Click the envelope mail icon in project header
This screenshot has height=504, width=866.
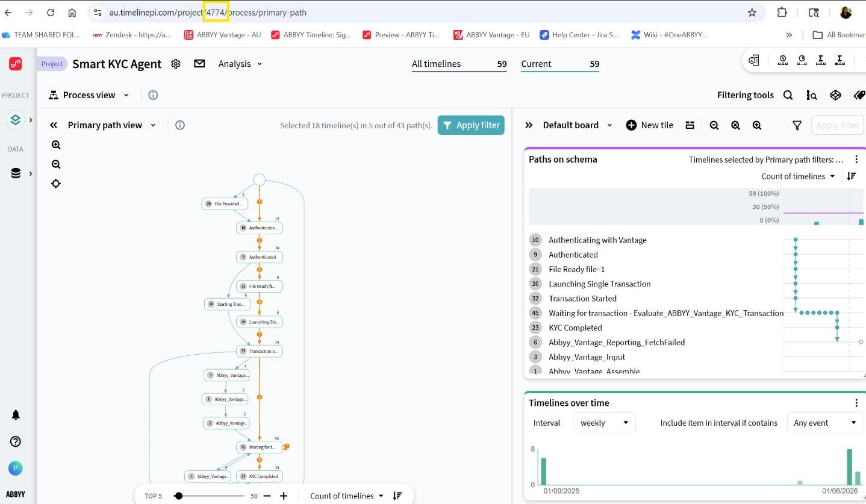coord(199,63)
